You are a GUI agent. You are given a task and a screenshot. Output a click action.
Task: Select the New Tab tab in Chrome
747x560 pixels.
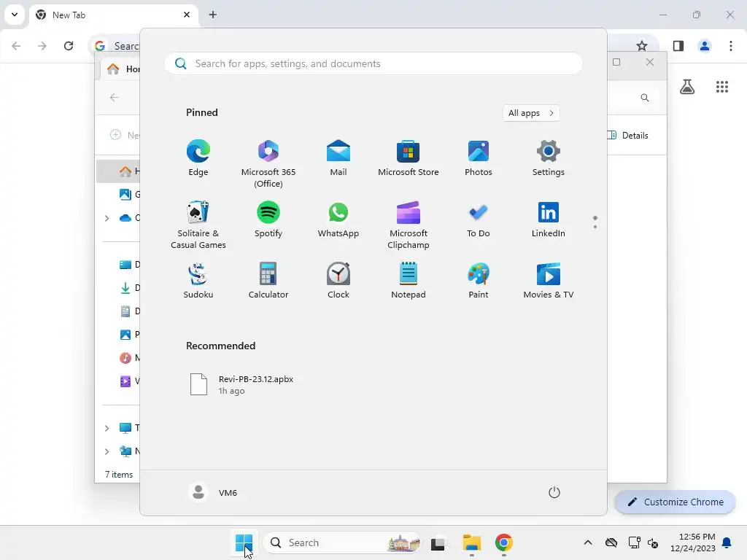point(113,15)
